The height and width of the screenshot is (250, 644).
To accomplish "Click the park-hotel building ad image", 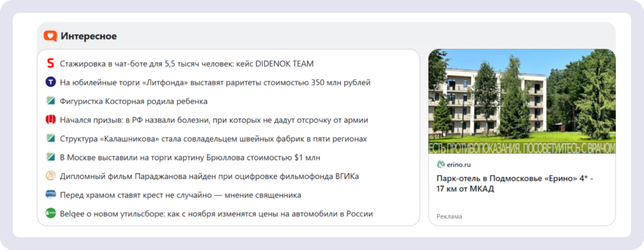I will click(x=522, y=101).
